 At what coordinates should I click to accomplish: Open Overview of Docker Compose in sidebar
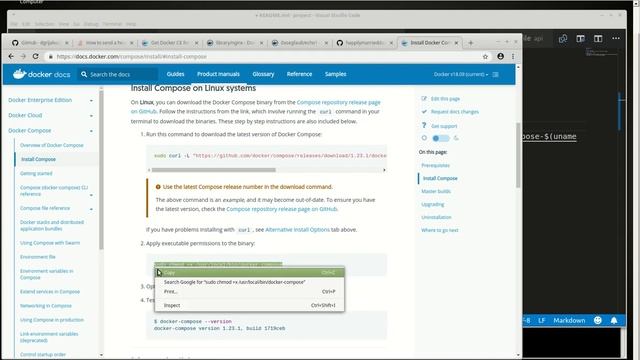51,145
